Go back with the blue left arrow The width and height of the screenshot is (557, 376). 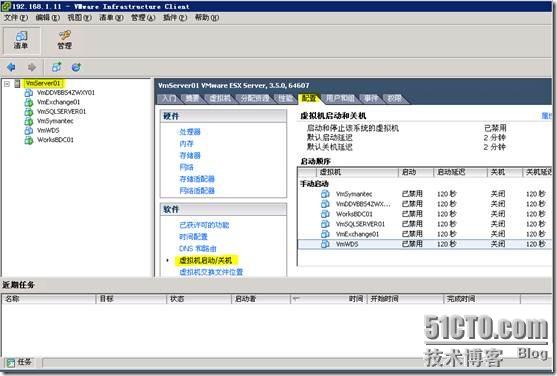[x=11, y=67]
